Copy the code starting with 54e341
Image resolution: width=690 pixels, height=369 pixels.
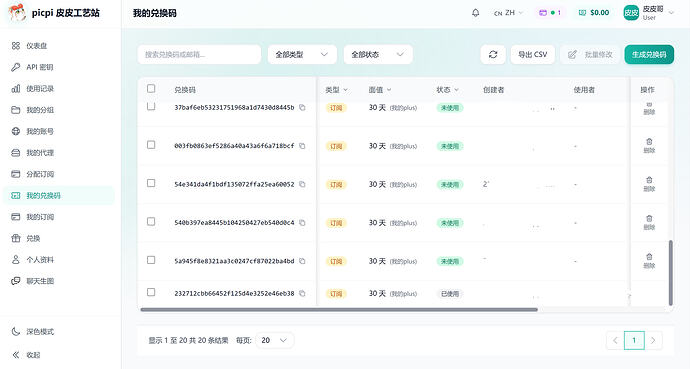point(302,184)
